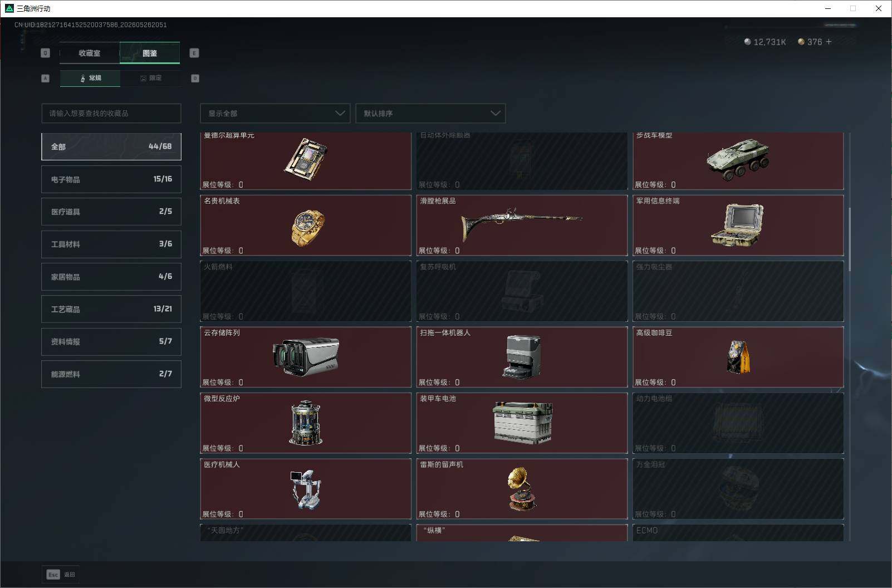Select the 全部 44/68 category
The width and height of the screenshot is (892, 588).
point(111,146)
